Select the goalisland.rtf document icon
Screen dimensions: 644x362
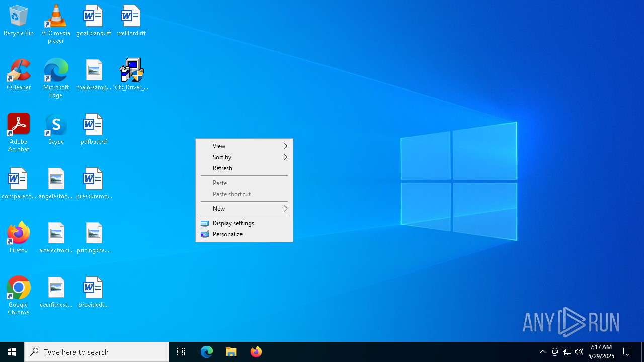[94, 21]
